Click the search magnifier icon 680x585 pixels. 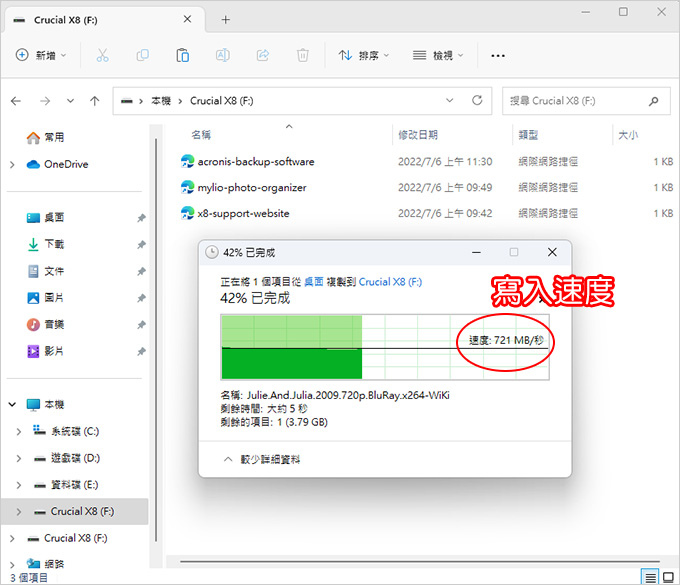pyautogui.click(x=654, y=101)
